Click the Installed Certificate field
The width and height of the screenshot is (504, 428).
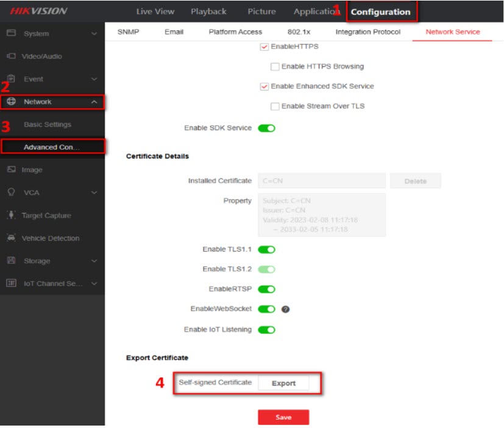pyautogui.click(x=321, y=181)
